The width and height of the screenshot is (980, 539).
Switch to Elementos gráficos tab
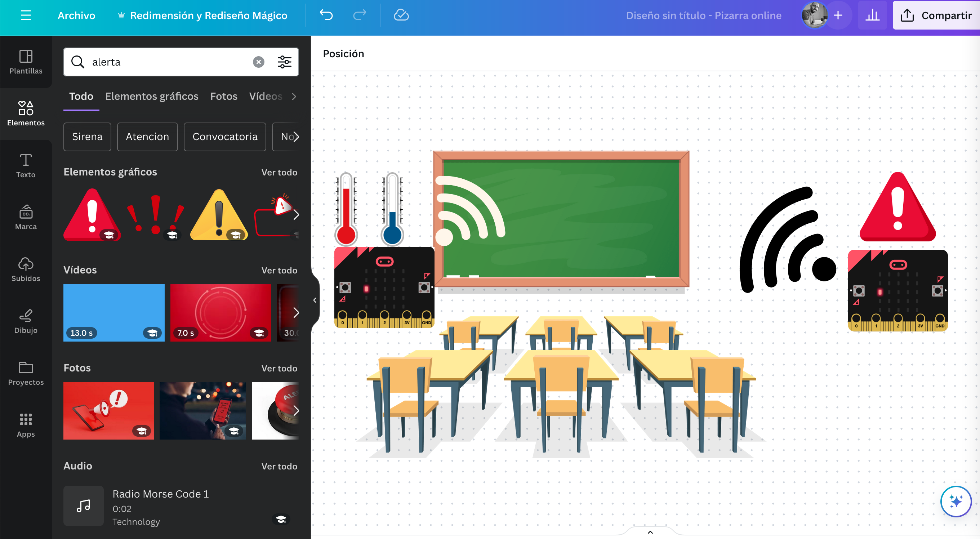coord(151,96)
